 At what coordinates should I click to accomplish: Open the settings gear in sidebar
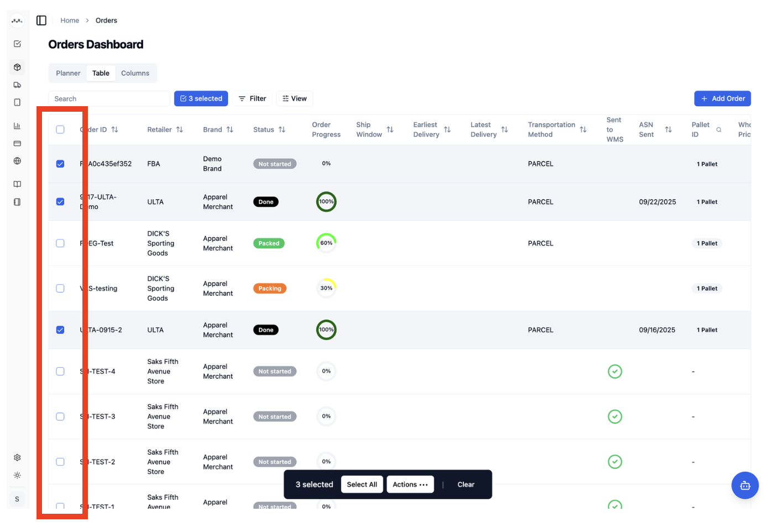[17, 457]
